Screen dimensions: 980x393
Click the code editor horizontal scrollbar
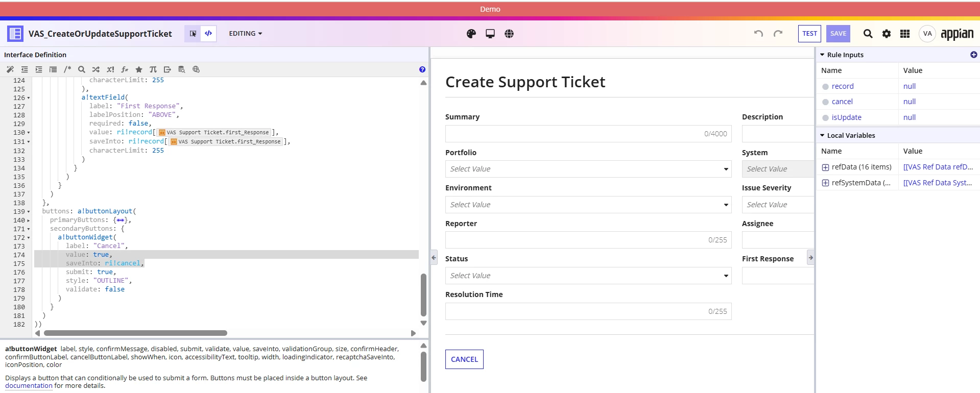pyautogui.click(x=135, y=333)
